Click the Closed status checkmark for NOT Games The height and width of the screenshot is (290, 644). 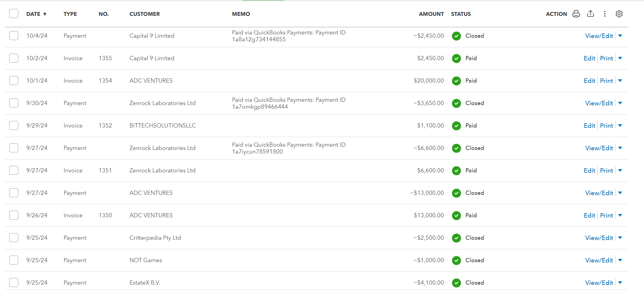456,260
